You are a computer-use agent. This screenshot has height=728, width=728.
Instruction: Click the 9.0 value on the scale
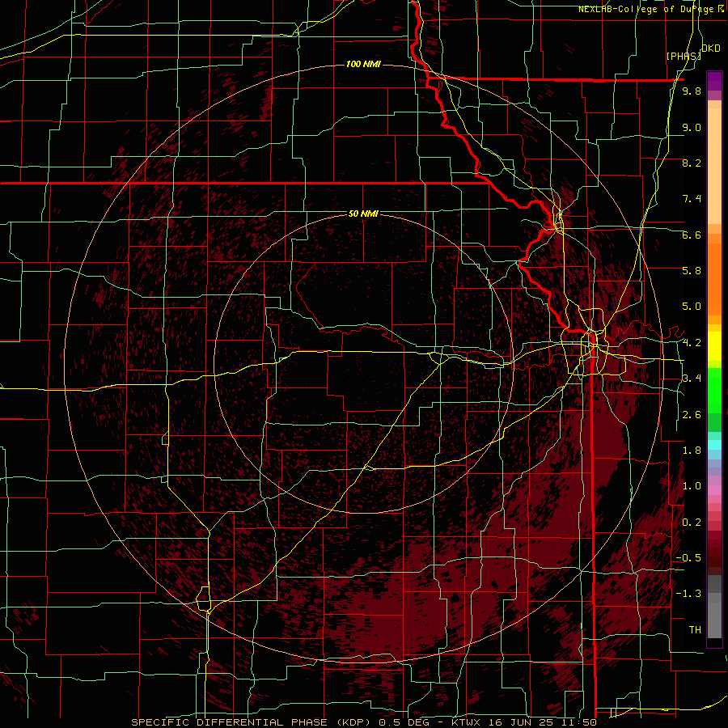pyautogui.click(x=692, y=127)
